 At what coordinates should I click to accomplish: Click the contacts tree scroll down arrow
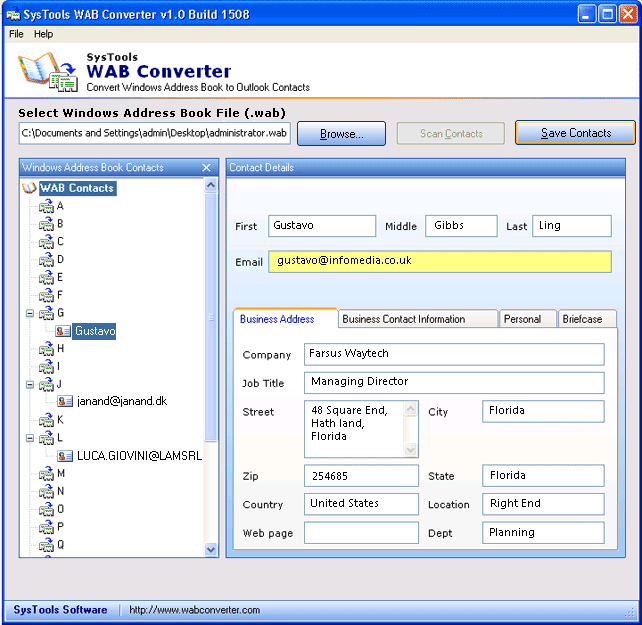tap(211, 550)
